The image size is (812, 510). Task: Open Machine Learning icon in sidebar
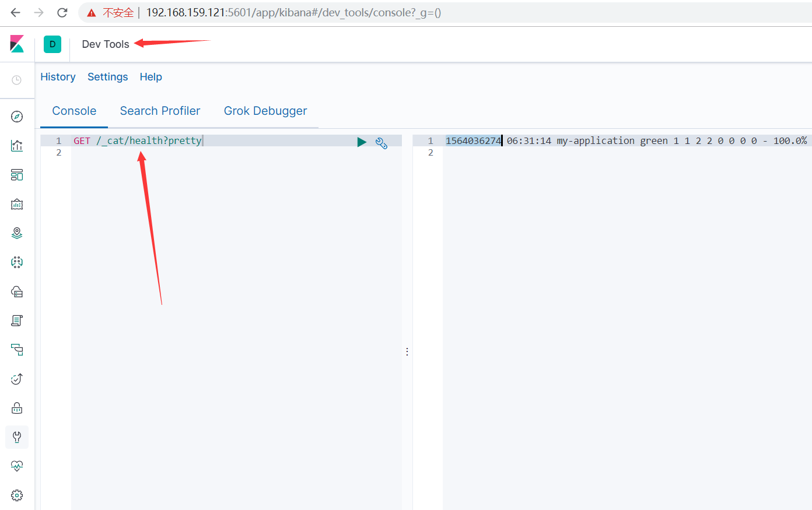(x=17, y=262)
